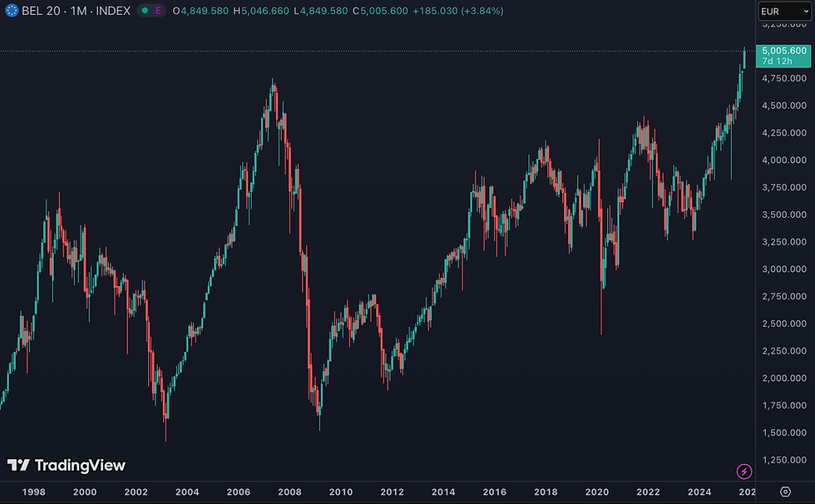This screenshot has height=504, width=815.
Task: Click the +185.030 (+3.84%) change value
Action: coord(458,11)
